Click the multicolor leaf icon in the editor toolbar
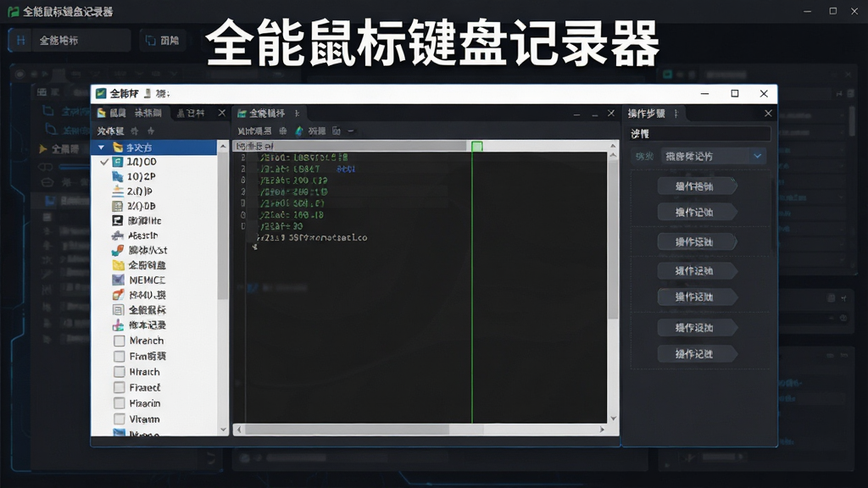The width and height of the screenshot is (868, 488). pyautogui.click(x=299, y=131)
